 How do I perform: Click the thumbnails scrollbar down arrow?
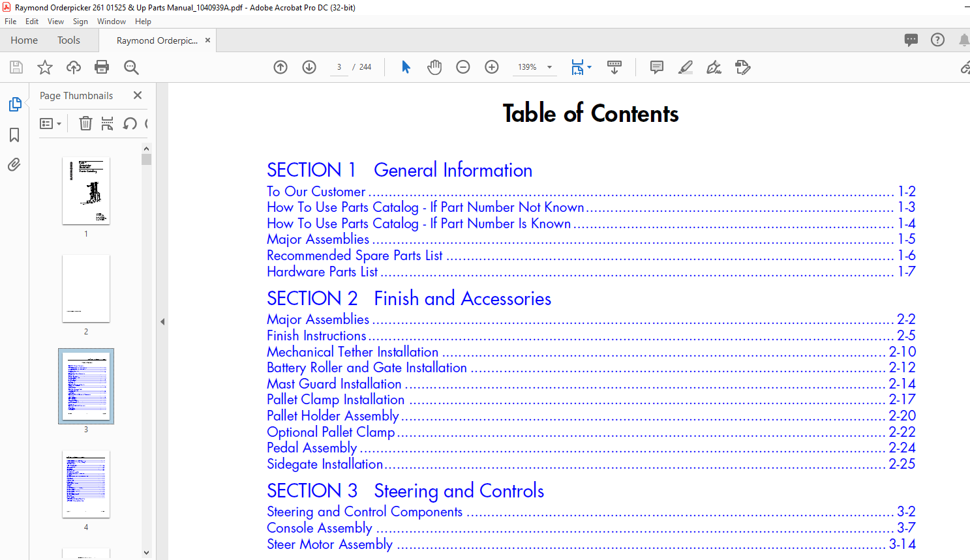click(146, 553)
